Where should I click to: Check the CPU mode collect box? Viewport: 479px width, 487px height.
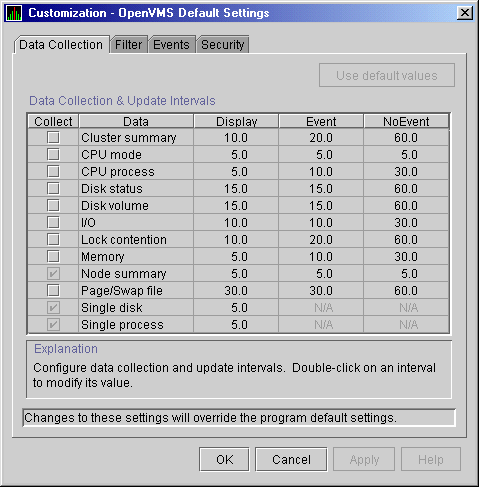[x=53, y=154]
